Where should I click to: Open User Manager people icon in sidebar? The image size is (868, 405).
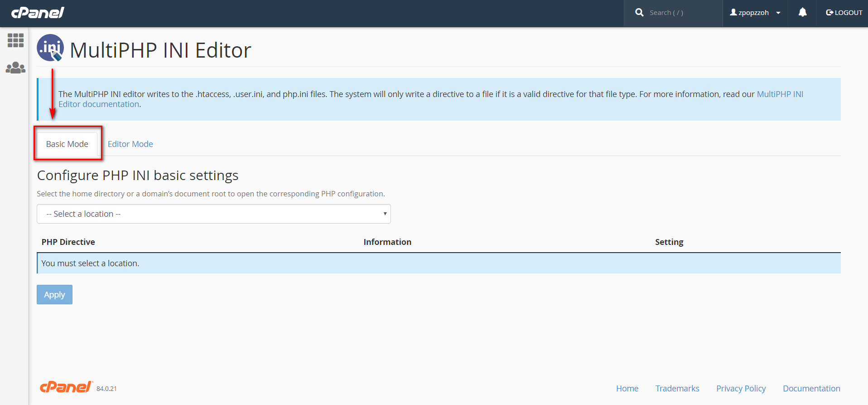click(x=15, y=68)
